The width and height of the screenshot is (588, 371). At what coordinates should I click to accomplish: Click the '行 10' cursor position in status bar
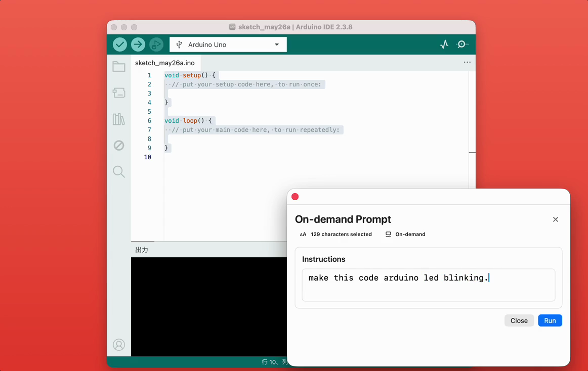pos(270,362)
